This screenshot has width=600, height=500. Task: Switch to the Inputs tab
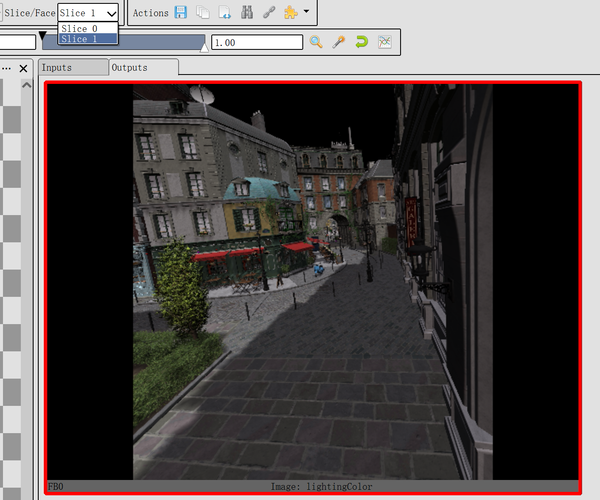pos(73,67)
